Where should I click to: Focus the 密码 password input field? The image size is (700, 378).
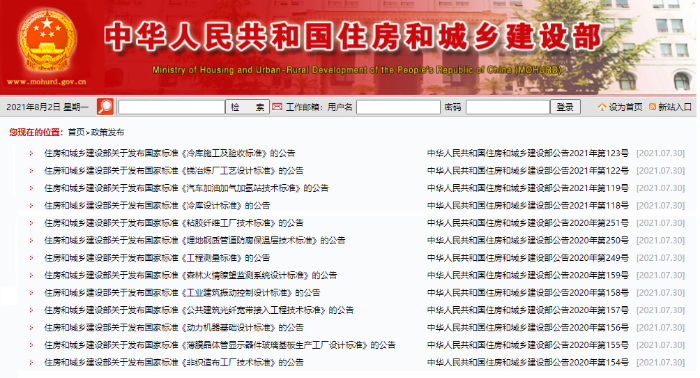click(508, 107)
